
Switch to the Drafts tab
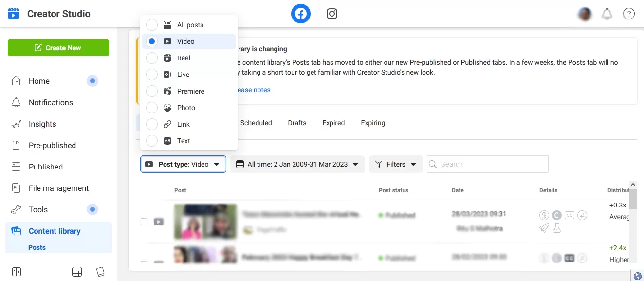tap(297, 123)
